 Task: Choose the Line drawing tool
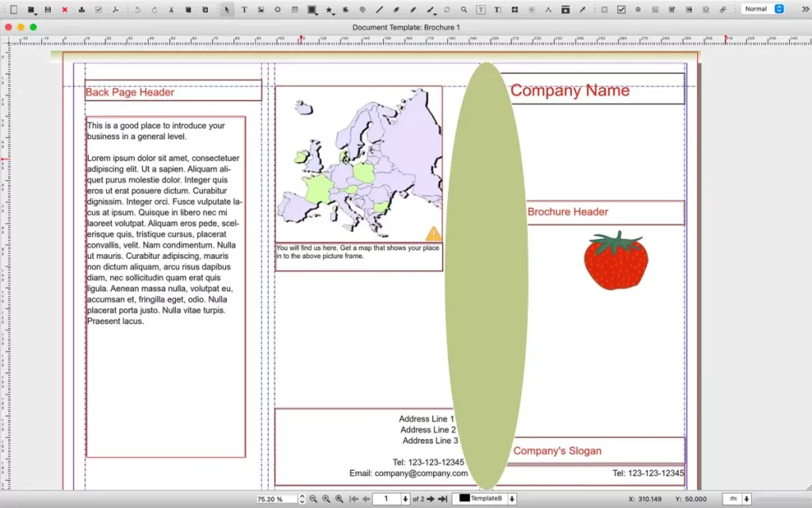click(379, 10)
